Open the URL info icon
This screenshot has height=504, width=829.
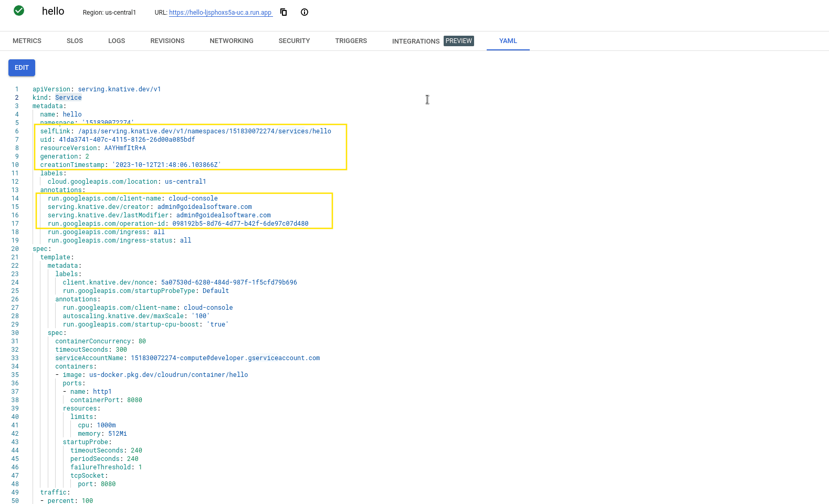tap(305, 12)
